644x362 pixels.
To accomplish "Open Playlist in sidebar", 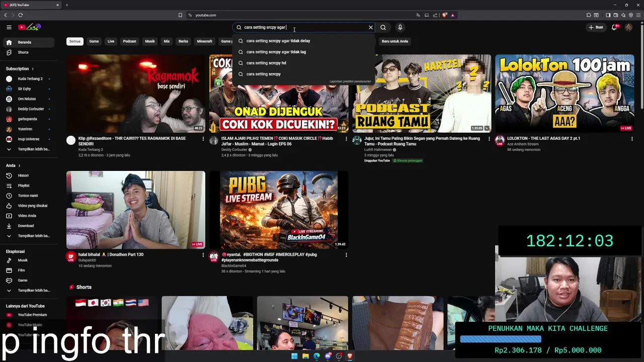I will tap(28, 186).
